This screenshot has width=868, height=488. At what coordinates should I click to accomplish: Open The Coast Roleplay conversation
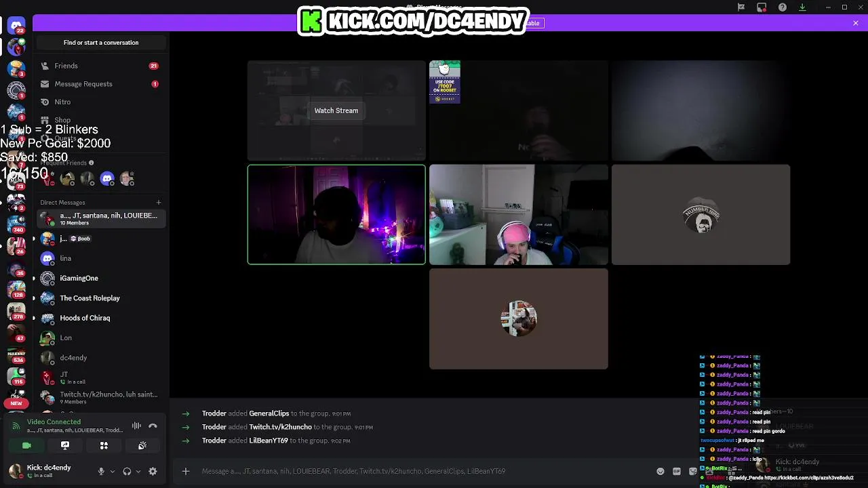tap(100, 298)
